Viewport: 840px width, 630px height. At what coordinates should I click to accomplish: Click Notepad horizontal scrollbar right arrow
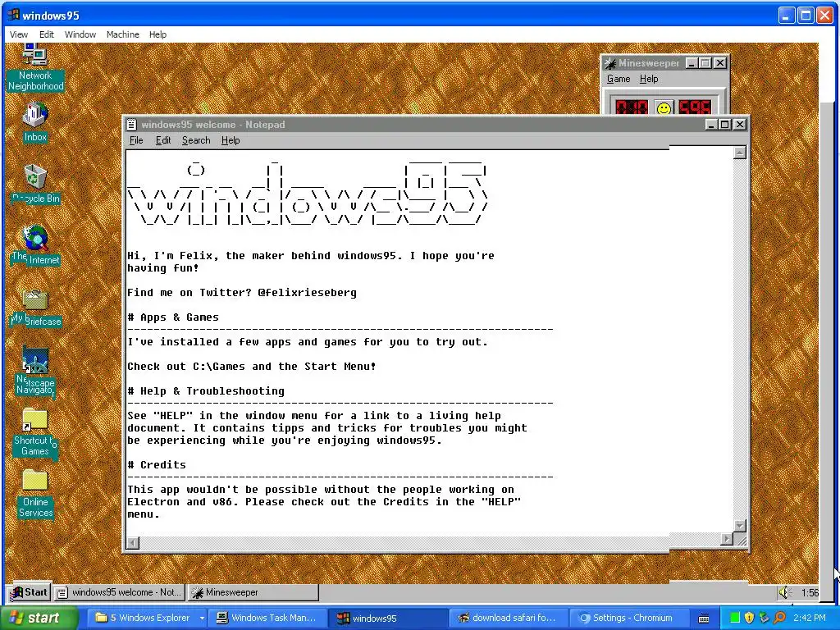[727, 539]
